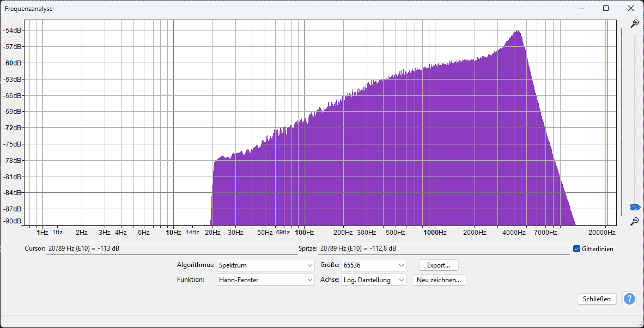Click the 500Hz axis label

[396, 232]
